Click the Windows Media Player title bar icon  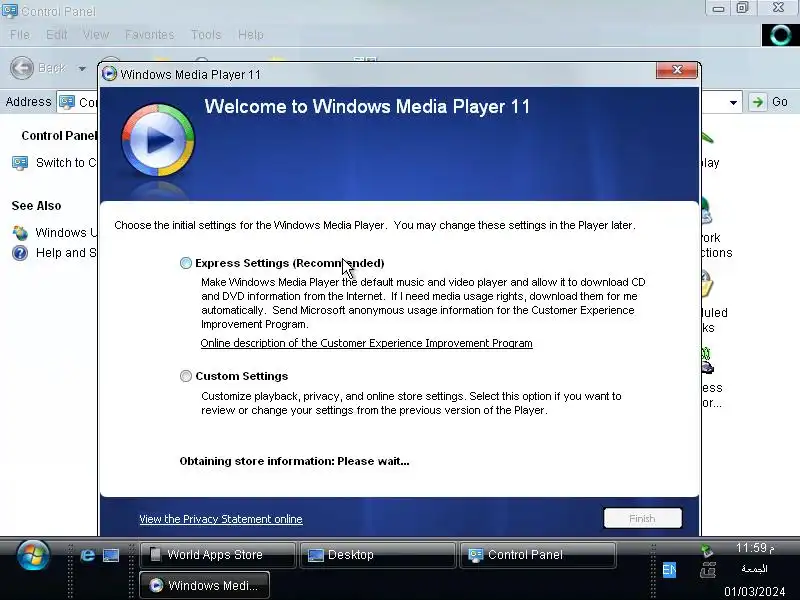click(x=109, y=74)
